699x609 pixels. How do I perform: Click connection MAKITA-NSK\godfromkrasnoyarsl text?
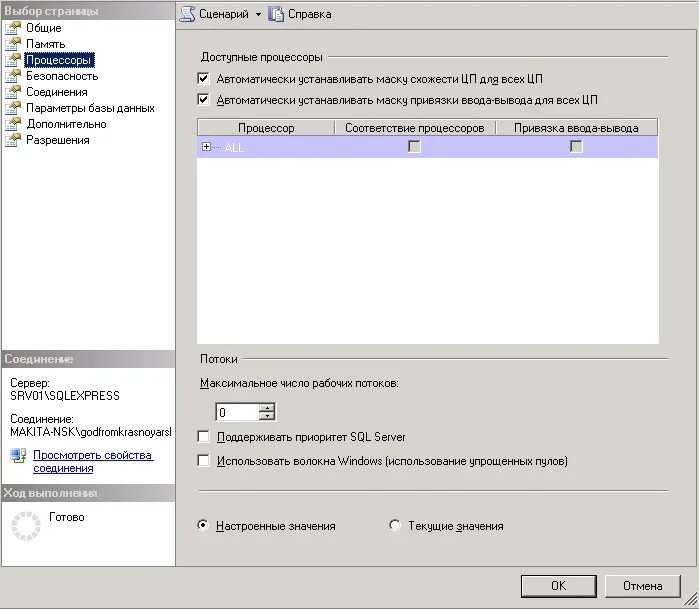click(x=91, y=432)
